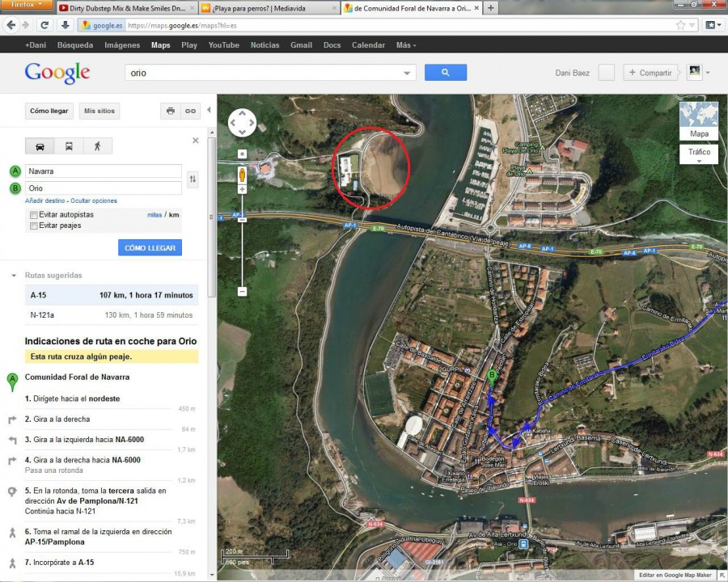Click the Navarra origin input field
Screen dimensions: 728x582
coord(103,171)
